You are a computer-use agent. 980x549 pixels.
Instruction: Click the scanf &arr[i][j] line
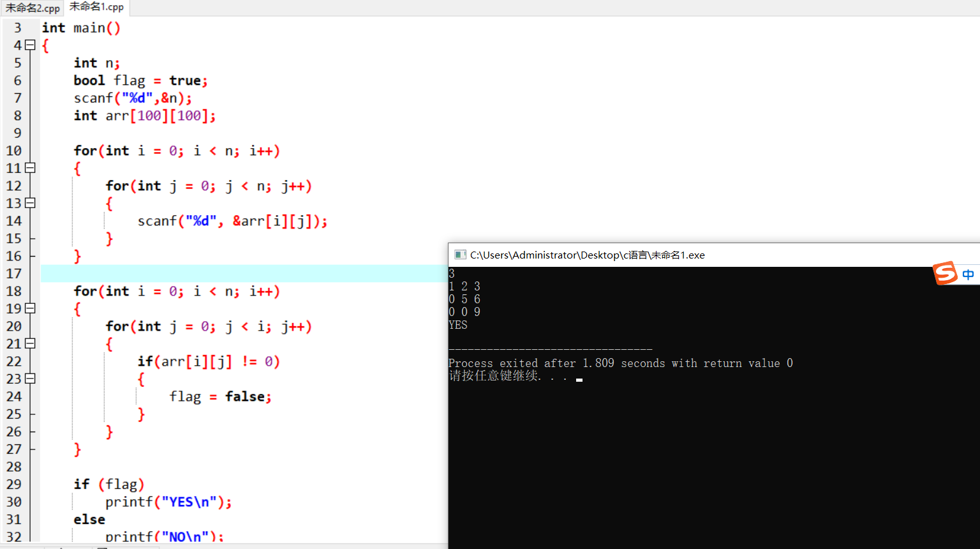coord(232,221)
